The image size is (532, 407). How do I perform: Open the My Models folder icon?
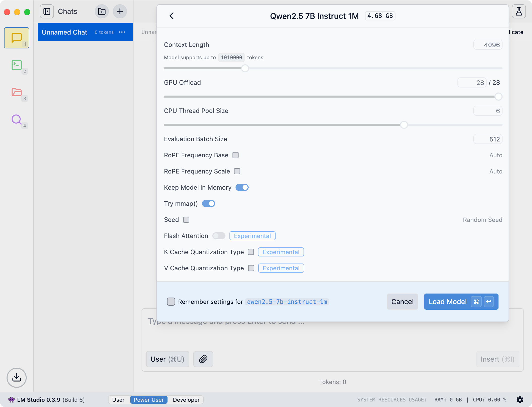pyautogui.click(x=16, y=93)
